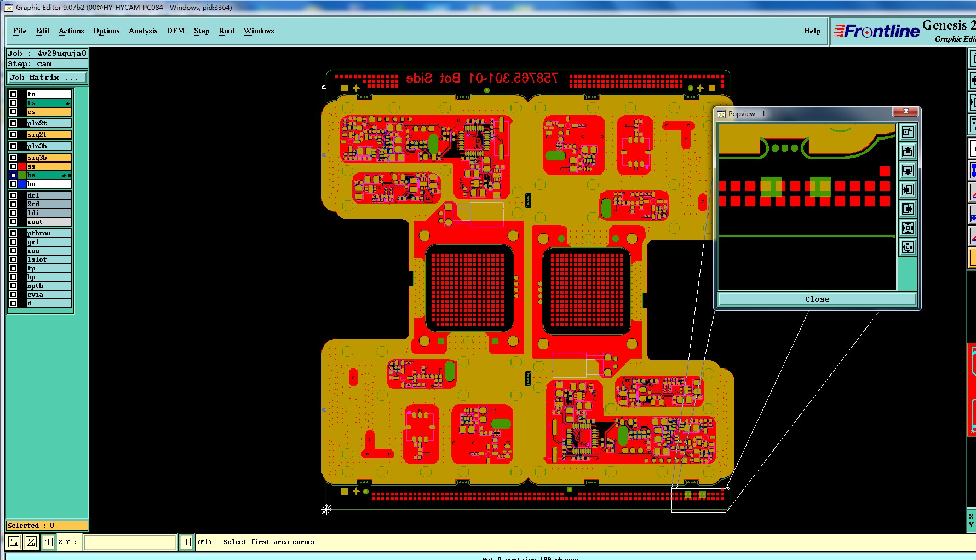Click the pan down icon in Popview

pyautogui.click(x=908, y=170)
